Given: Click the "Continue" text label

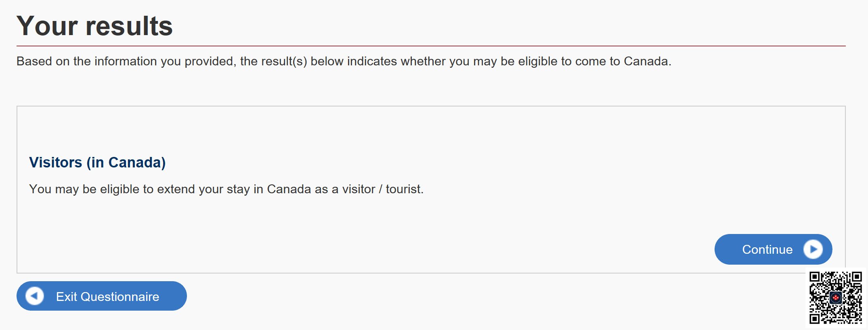Looking at the screenshot, I should pos(767,250).
